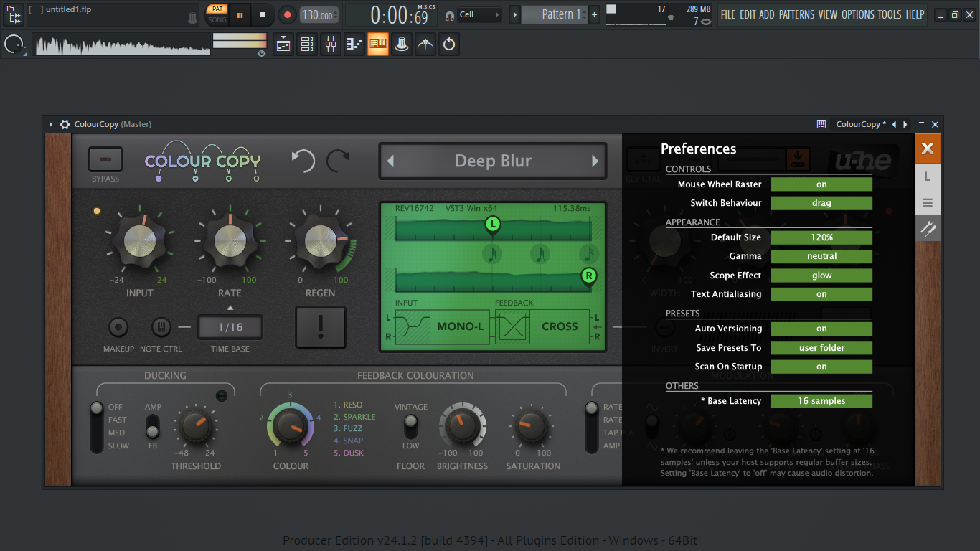The width and height of the screenshot is (980, 551).
Task: Open the Pattern 1 selector
Action: point(555,14)
